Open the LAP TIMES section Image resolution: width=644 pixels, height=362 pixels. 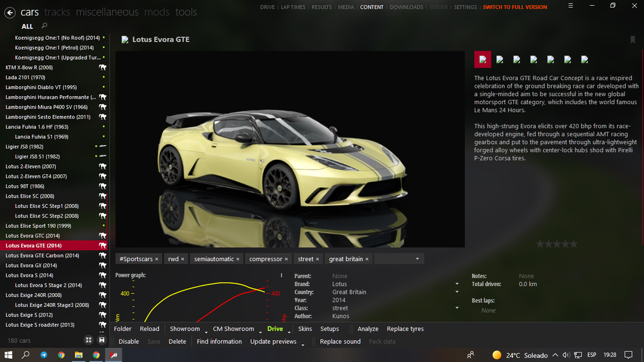pos(293,7)
